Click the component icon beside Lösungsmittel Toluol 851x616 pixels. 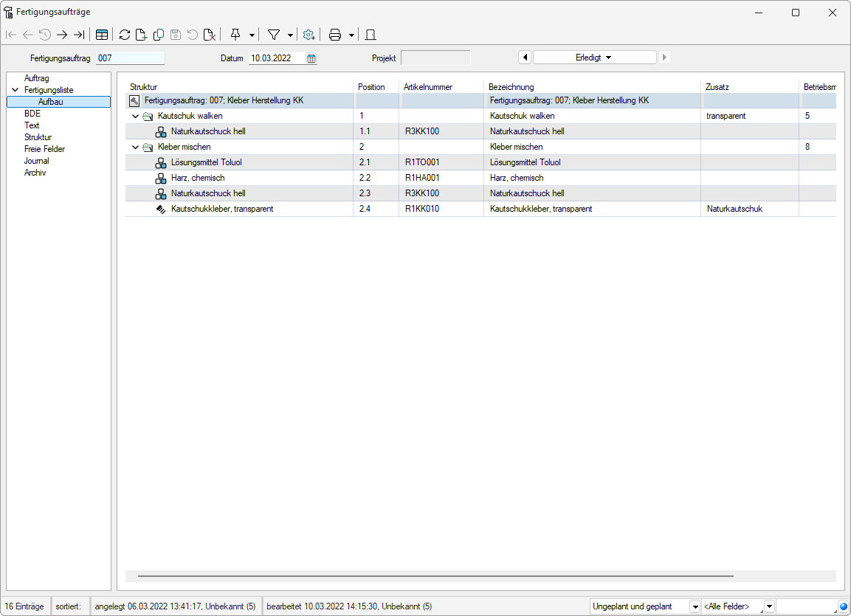pos(161,163)
